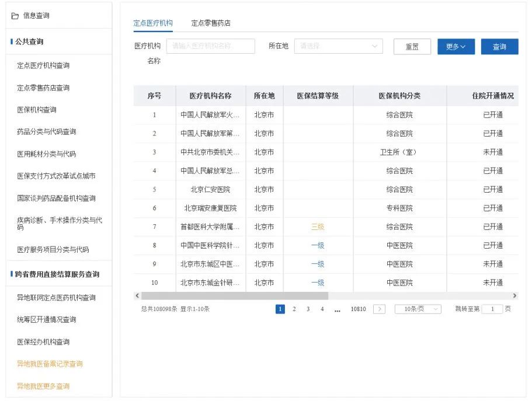
Task: Go to page 2 in pagination
Action: [294, 309]
